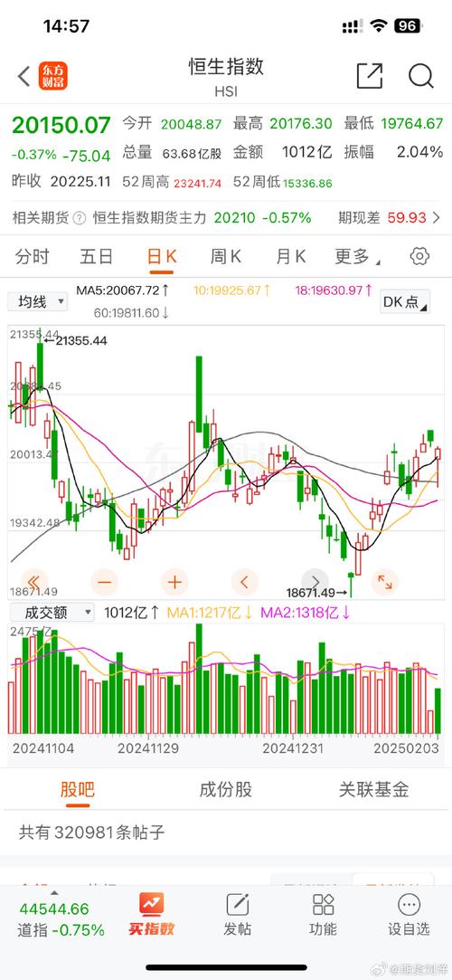The height and width of the screenshot is (980, 452).
Task: Jump to earliest with double-left arrows
Action: [34, 583]
